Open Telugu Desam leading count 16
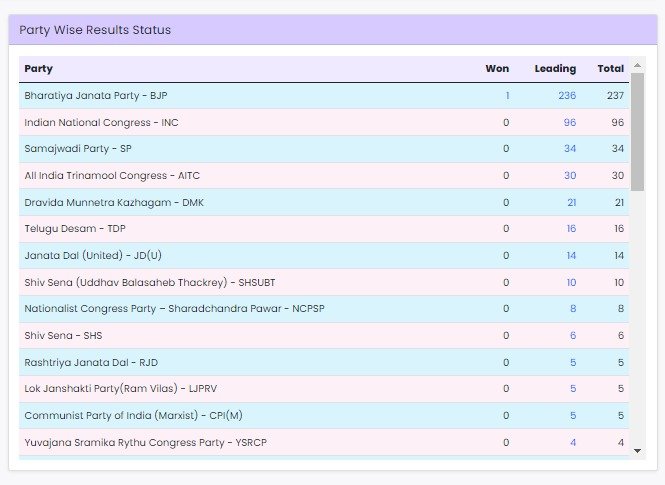The height and width of the screenshot is (485, 665). point(571,229)
